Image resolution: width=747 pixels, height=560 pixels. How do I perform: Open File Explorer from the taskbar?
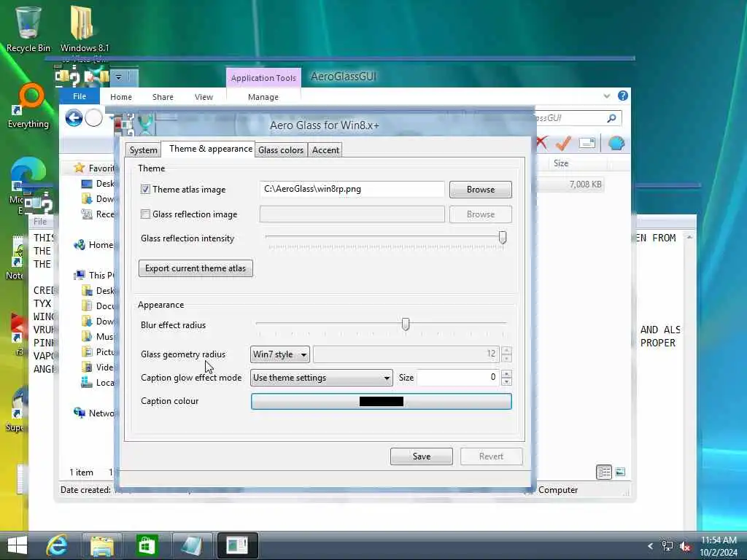tap(102, 545)
